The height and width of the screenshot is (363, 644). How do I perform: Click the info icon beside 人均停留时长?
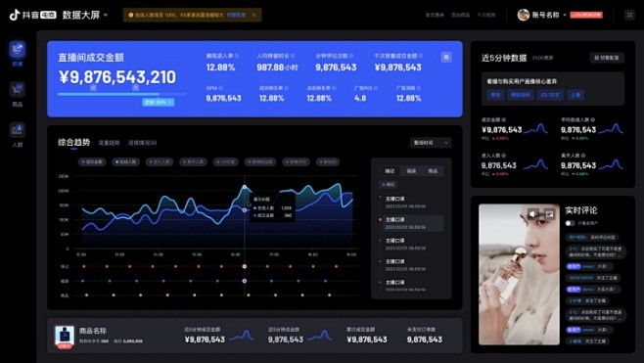(x=293, y=56)
